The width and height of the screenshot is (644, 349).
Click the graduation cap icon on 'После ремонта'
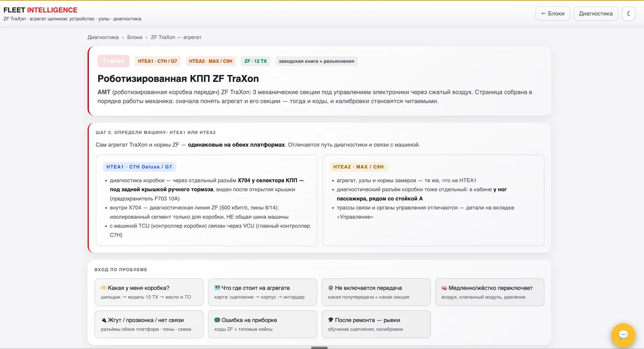click(x=331, y=320)
